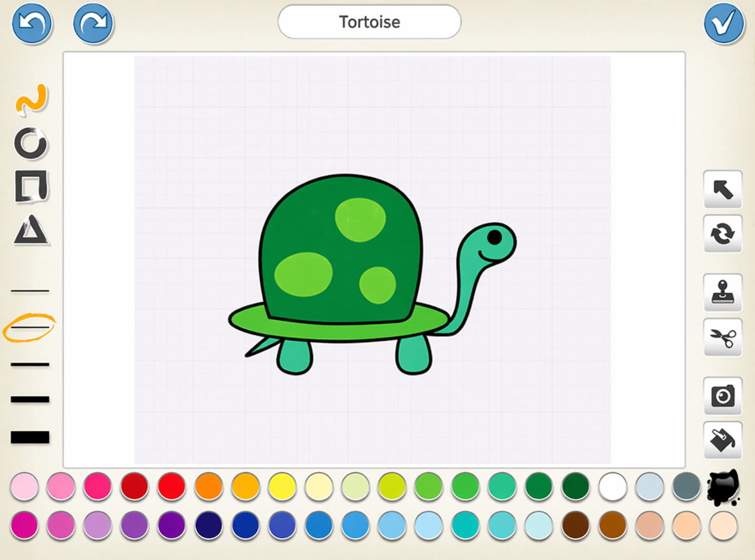Choose the second thickest line width
The width and height of the screenshot is (755, 560).
30,399
